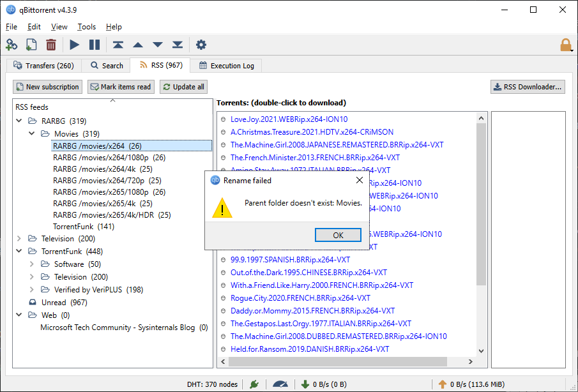Image resolution: width=578 pixels, height=392 pixels.
Task: Open Options via the gear icon
Action: click(201, 45)
